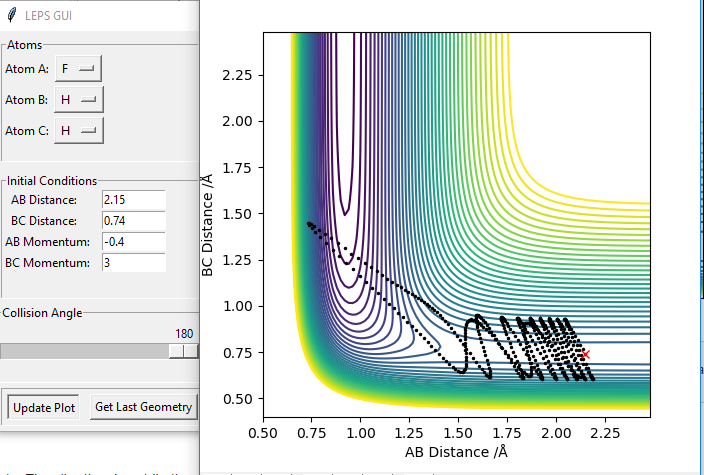The height and width of the screenshot is (475, 704).
Task: Open the Atom B dropdown showing H
Action: tap(79, 99)
